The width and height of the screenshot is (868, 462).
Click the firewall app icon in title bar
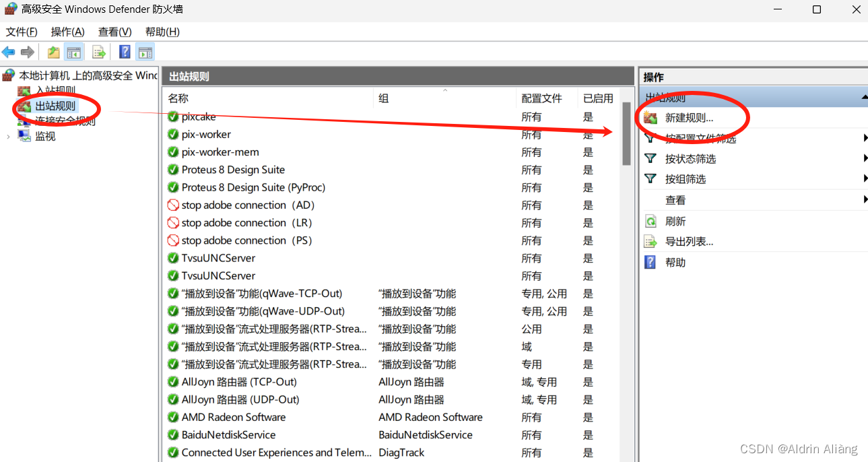[11, 9]
